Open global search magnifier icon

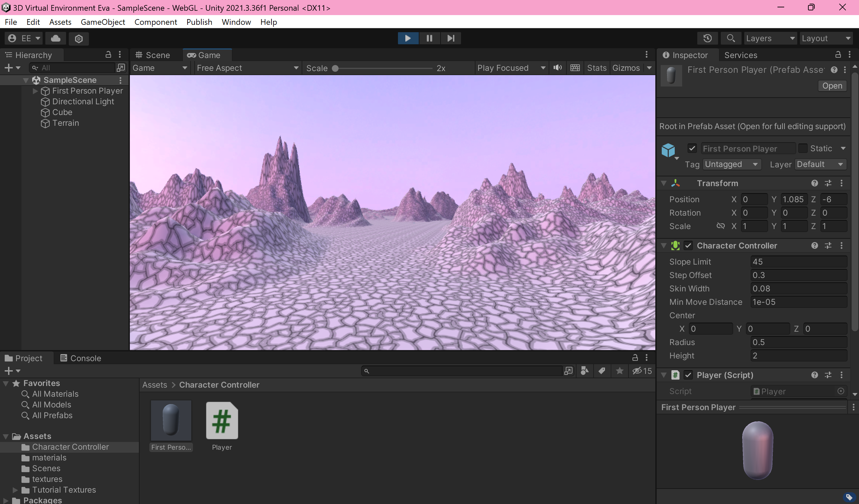click(x=730, y=38)
